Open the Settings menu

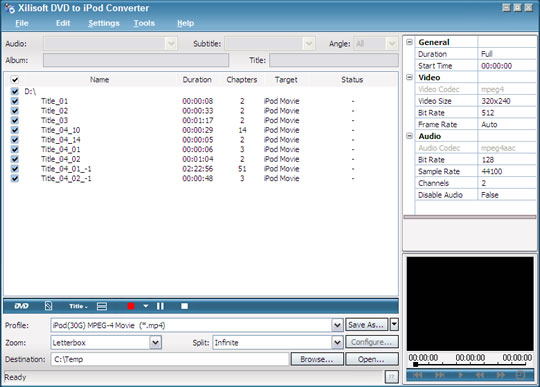pyautogui.click(x=104, y=23)
